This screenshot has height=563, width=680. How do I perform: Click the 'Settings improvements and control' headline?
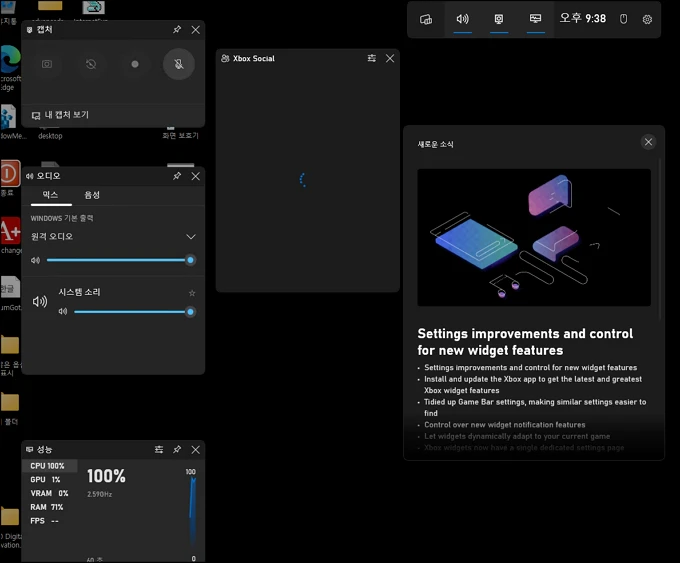coord(525,342)
